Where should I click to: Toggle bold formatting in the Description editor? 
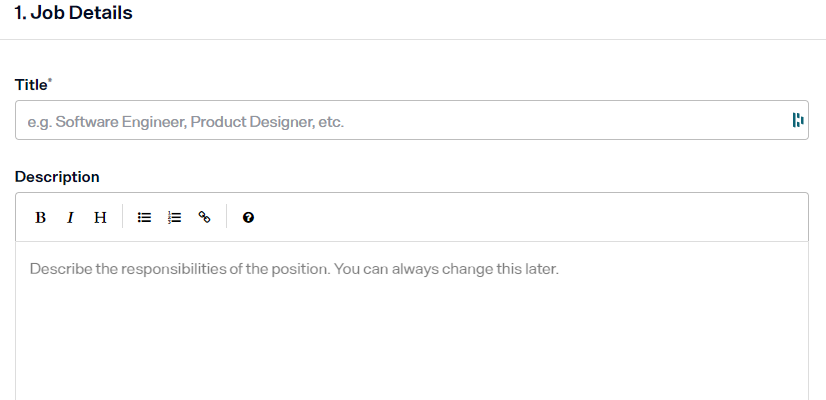41,217
